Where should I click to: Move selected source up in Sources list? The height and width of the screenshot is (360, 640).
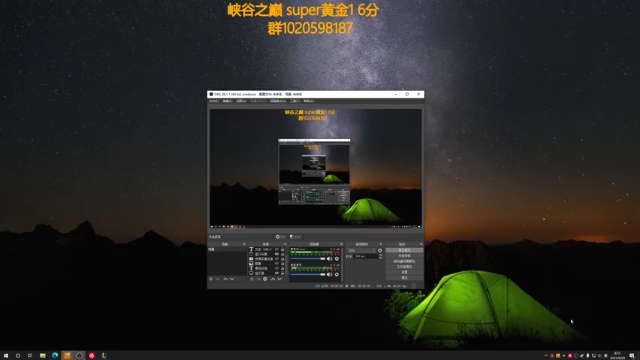(273, 279)
